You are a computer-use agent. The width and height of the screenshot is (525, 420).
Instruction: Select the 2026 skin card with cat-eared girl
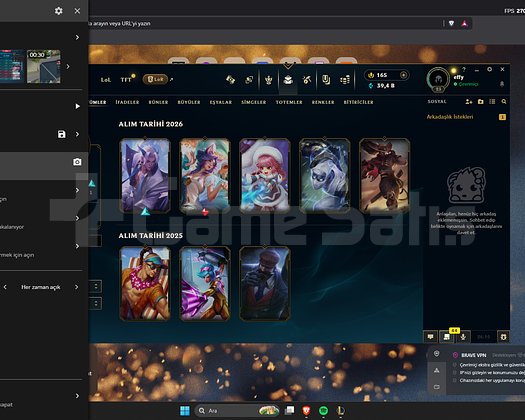[205, 176]
